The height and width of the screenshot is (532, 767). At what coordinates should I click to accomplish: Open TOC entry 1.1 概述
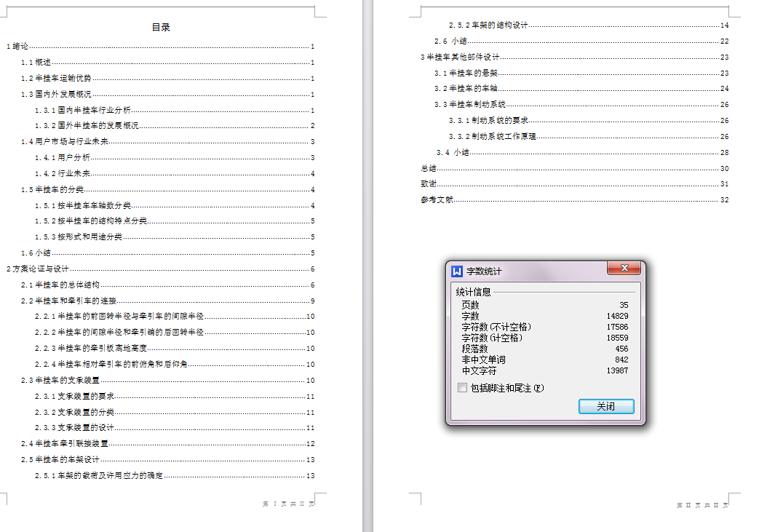(167, 62)
